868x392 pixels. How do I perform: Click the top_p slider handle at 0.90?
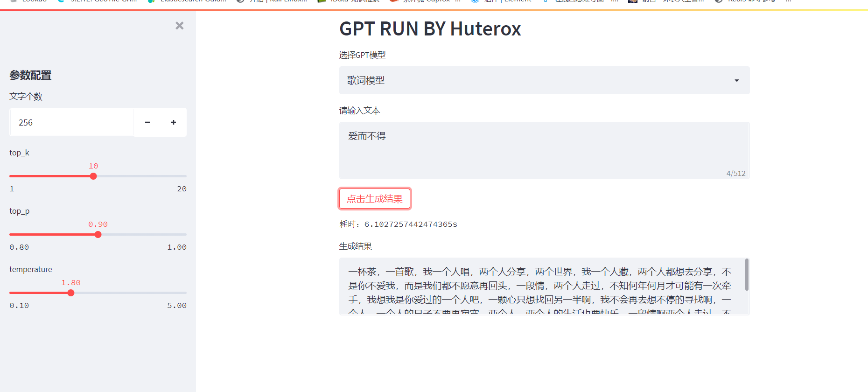98,235
